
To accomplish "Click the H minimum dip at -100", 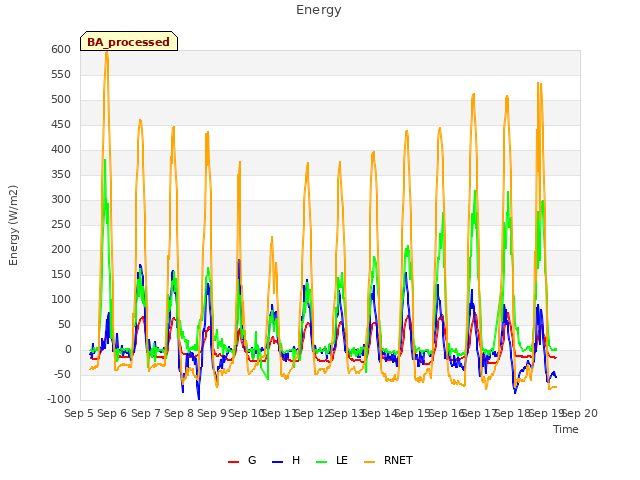I will click(x=199, y=398).
